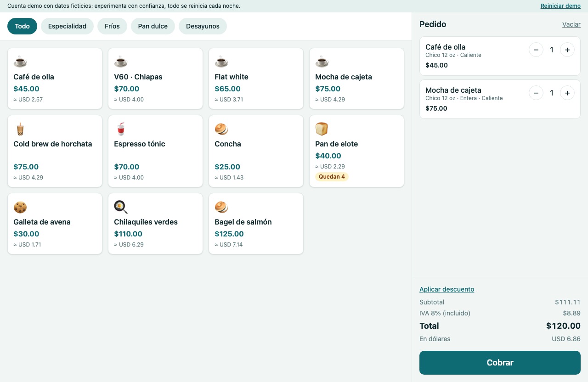Image resolution: width=588 pixels, height=382 pixels.
Task: Filter products by Desayunos
Action: 203,26
